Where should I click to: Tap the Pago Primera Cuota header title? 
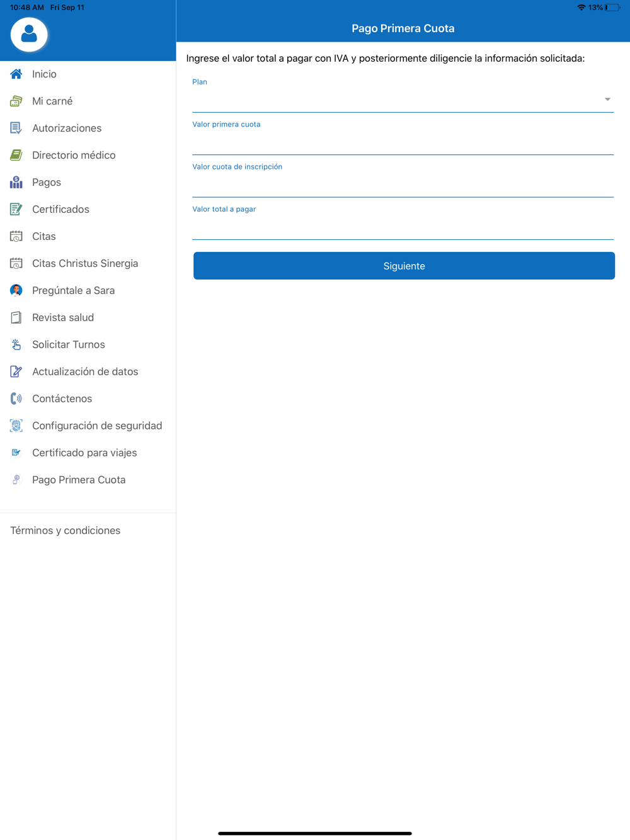403,28
